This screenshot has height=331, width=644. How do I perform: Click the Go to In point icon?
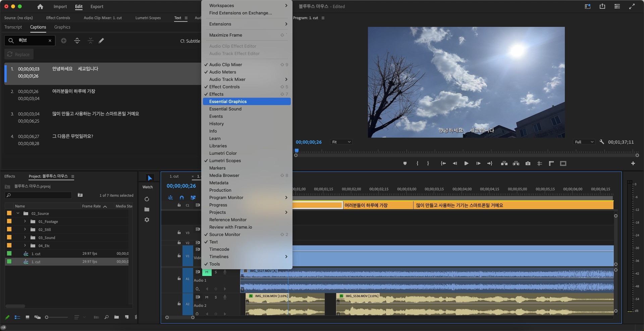click(443, 163)
